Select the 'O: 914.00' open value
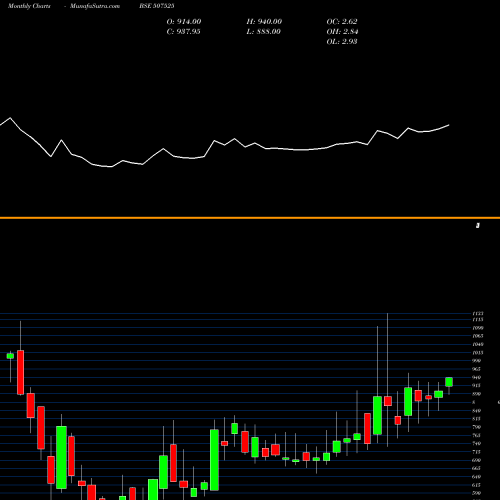The height and width of the screenshot is (500, 500). coord(184,22)
